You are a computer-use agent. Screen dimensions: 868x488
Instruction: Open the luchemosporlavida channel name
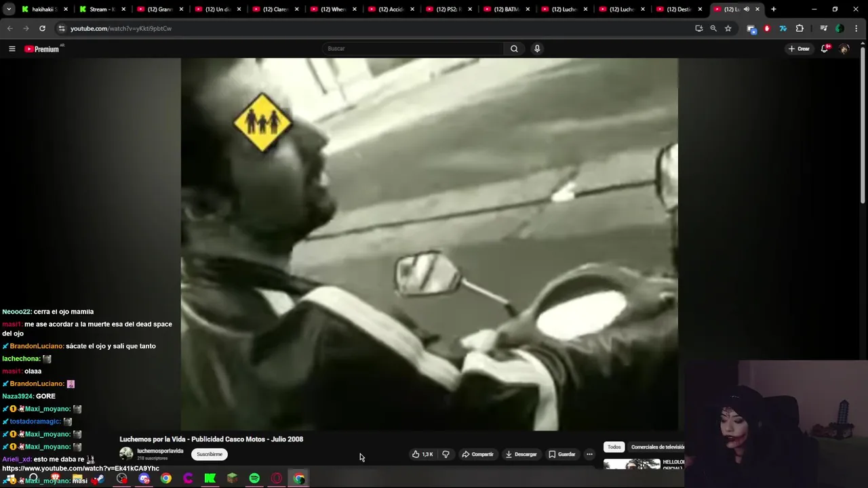pyautogui.click(x=160, y=451)
